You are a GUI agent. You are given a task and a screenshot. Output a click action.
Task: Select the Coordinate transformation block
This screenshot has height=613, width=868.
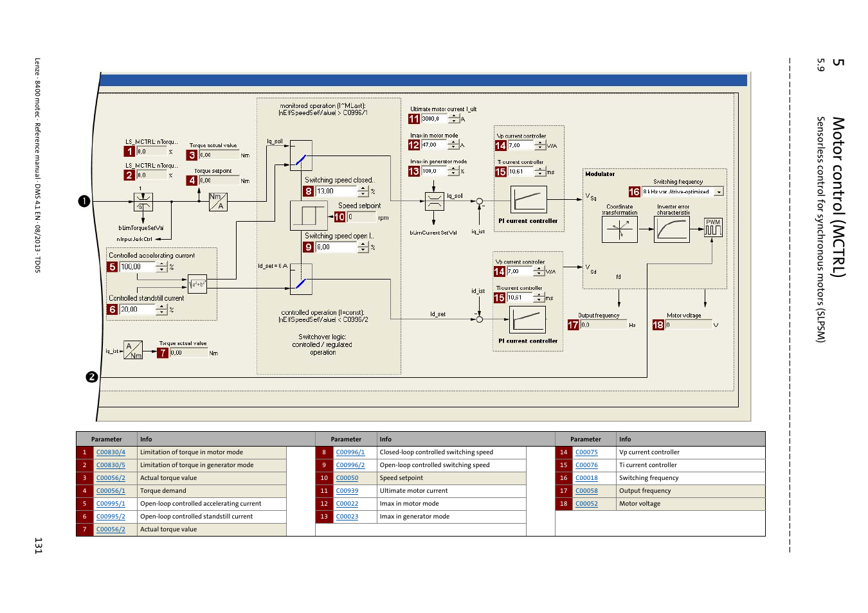coord(620,229)
